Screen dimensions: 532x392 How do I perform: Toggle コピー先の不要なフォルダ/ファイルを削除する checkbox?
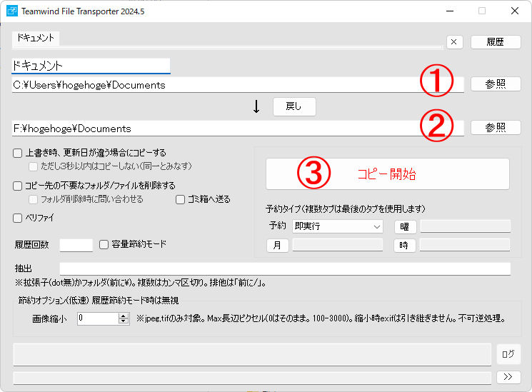[x=18, y=186]
